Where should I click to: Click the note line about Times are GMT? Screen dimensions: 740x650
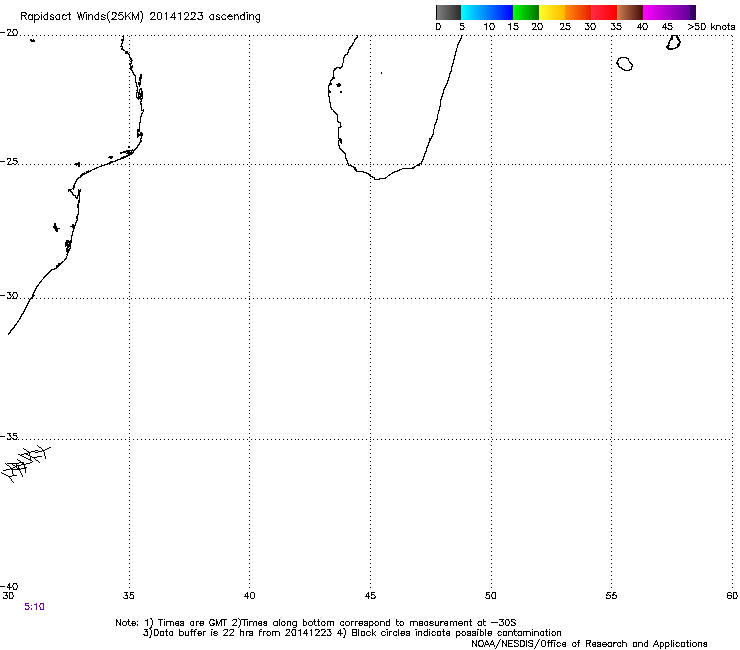coord(316,623)
